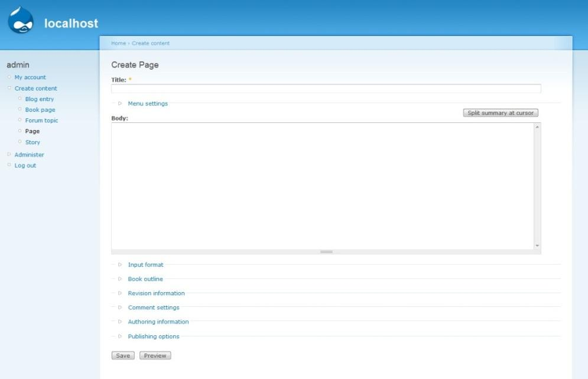
Task: Select Forum topic content type
Action: pyautogui.click(x=41, y=121)
